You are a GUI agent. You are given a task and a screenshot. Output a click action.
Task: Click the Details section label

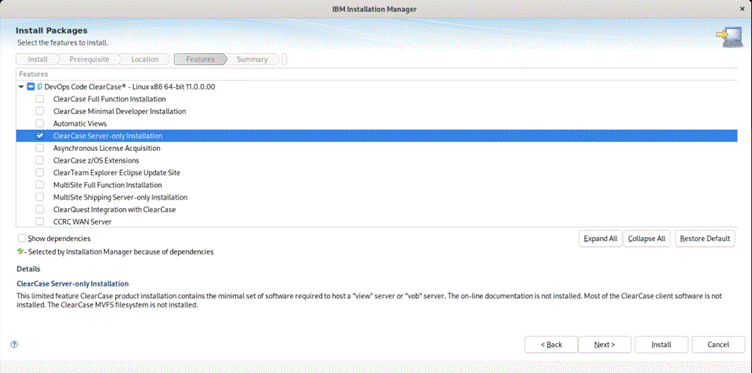point(28,269)
